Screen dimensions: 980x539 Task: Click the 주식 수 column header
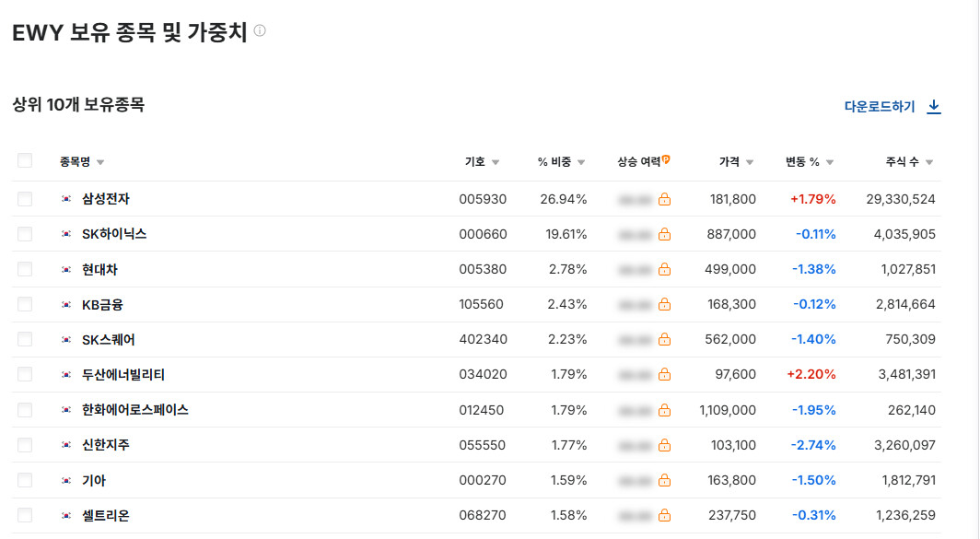[902, 162]
